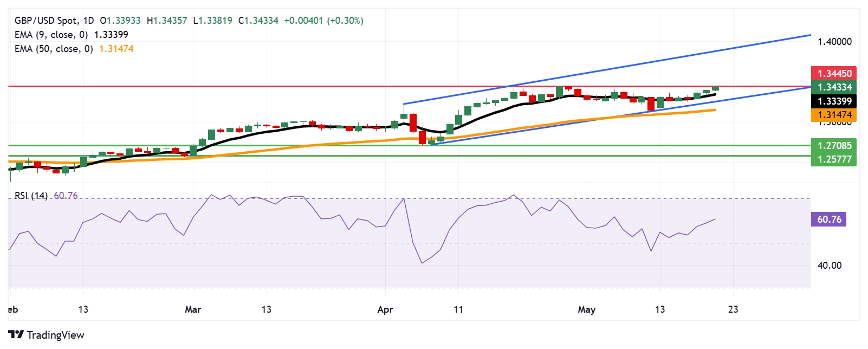
Task: Click the 23 date axis label
Action: tap(733, 309)
